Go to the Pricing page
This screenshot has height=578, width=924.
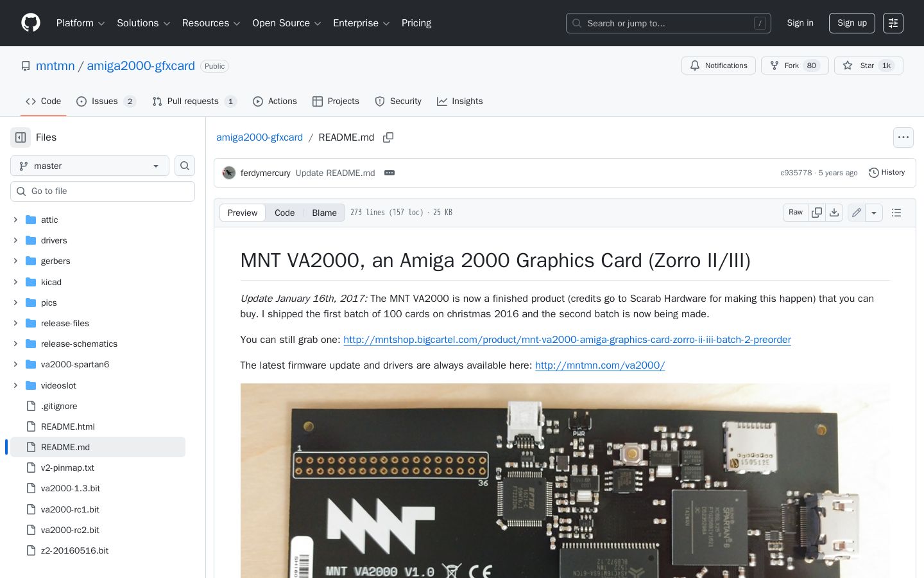pyautogui.click(x=416, y=23)
